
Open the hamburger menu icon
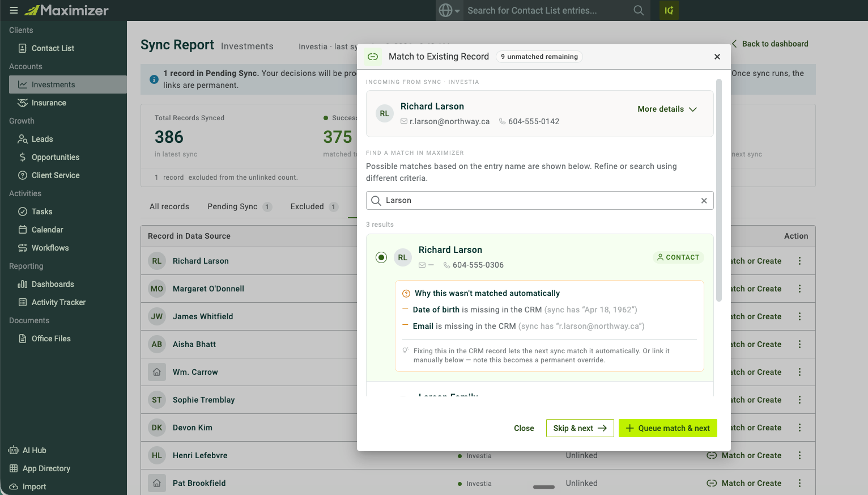click(14, 10)
